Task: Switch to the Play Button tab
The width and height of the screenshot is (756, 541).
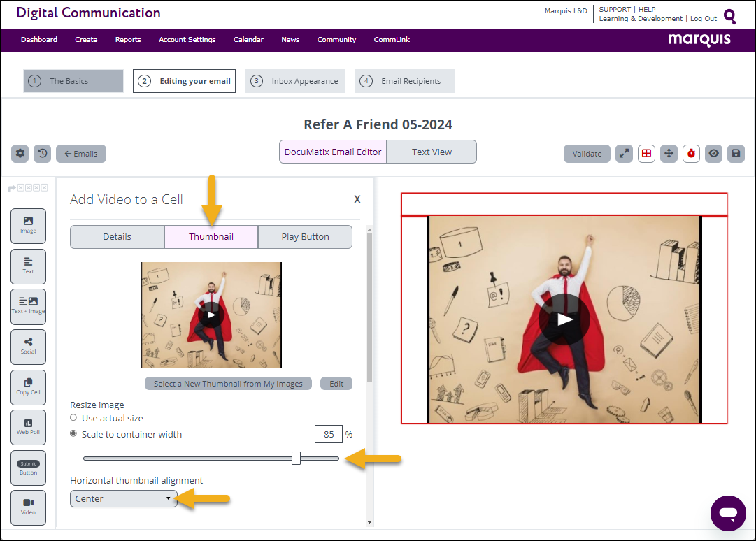Action: [x=305, y=236]
